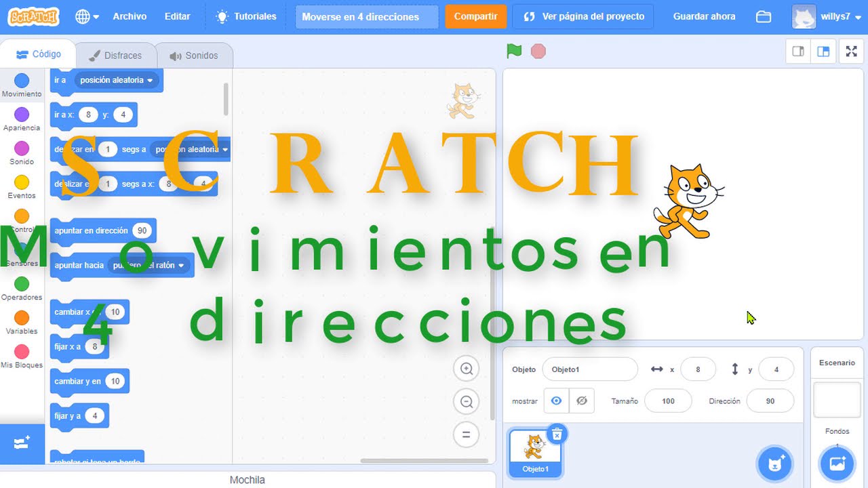Select the Objeto1 sprite thumbnail
868x488 pixels.
[535, 453]
